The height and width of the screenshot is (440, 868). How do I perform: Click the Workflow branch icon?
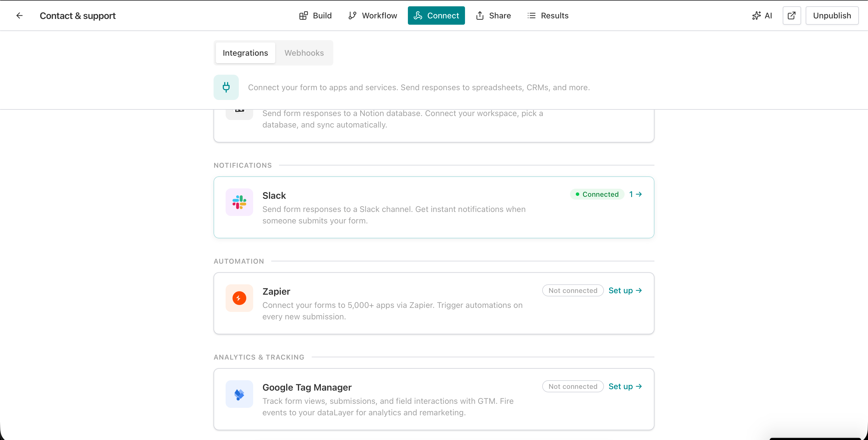pyautogui.click(x=352, y=16)
